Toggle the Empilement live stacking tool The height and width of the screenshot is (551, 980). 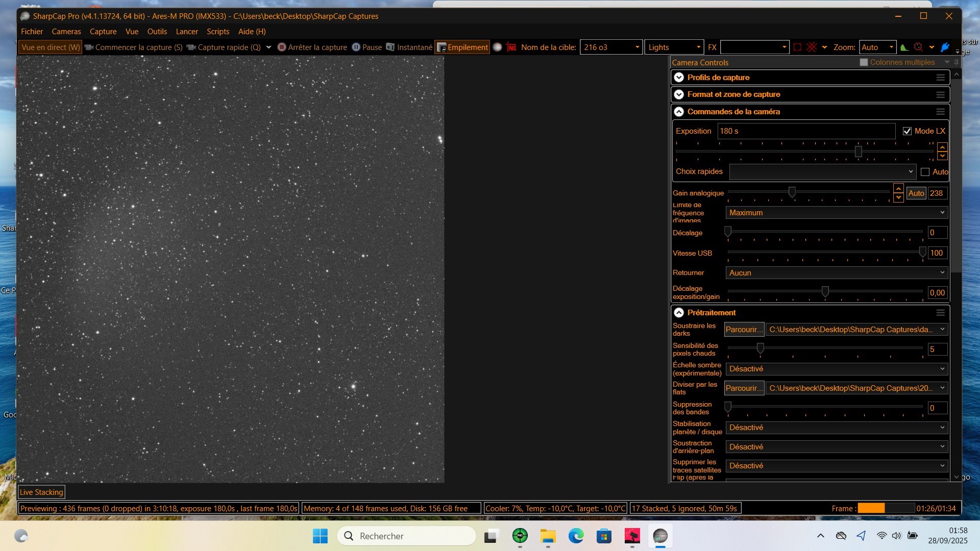[462, 47]
